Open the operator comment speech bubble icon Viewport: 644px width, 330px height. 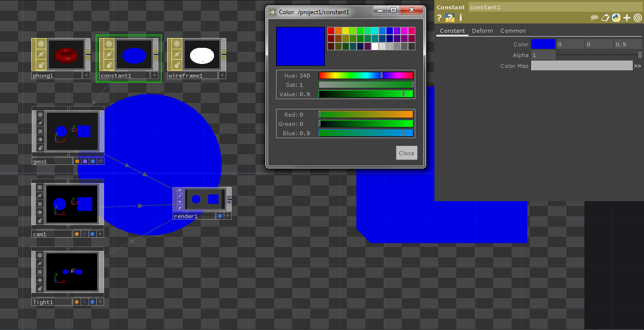point(594,18)
